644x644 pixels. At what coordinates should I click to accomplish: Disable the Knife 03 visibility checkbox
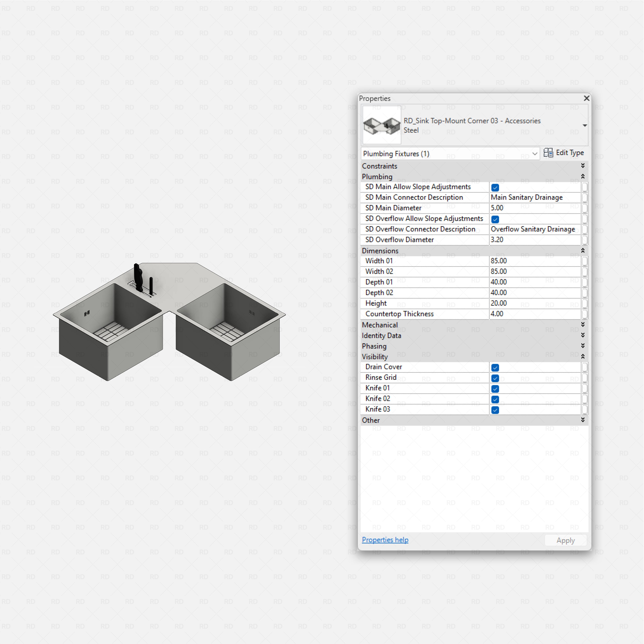[x=495, y=410]
